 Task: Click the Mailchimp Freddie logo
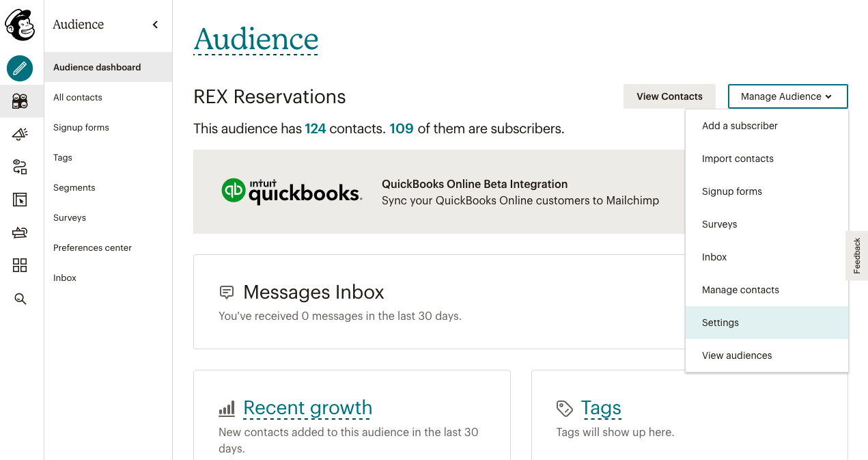20,25
